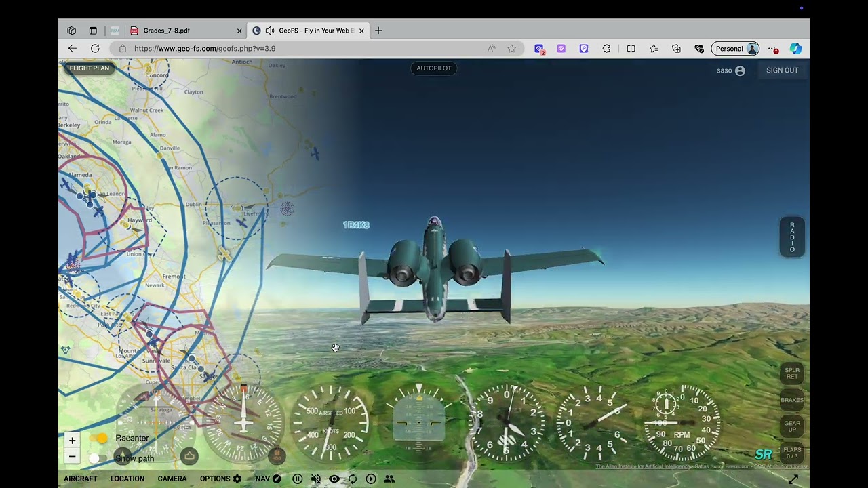
Task: Click the heading compass gauge
Action: 243,422
